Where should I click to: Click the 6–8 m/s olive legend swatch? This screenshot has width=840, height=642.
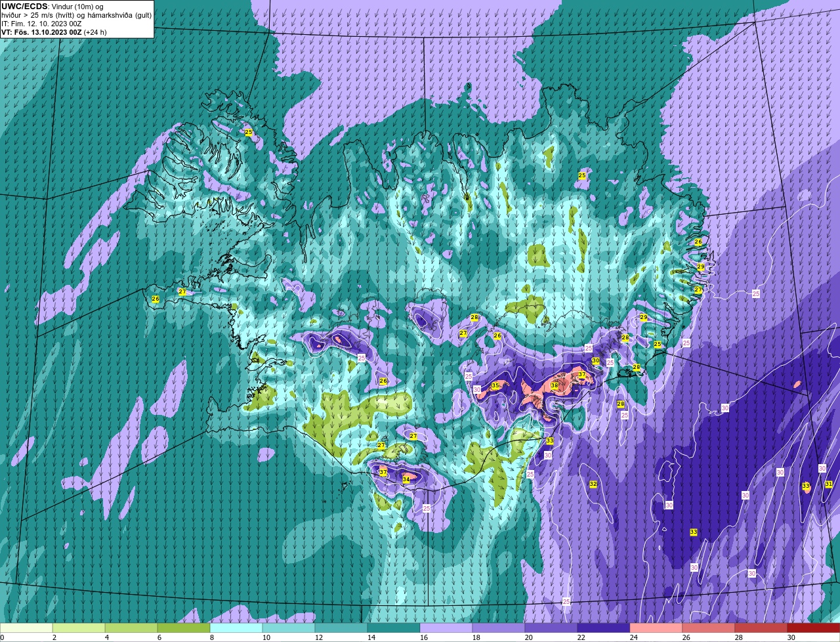tap(184, 628)
